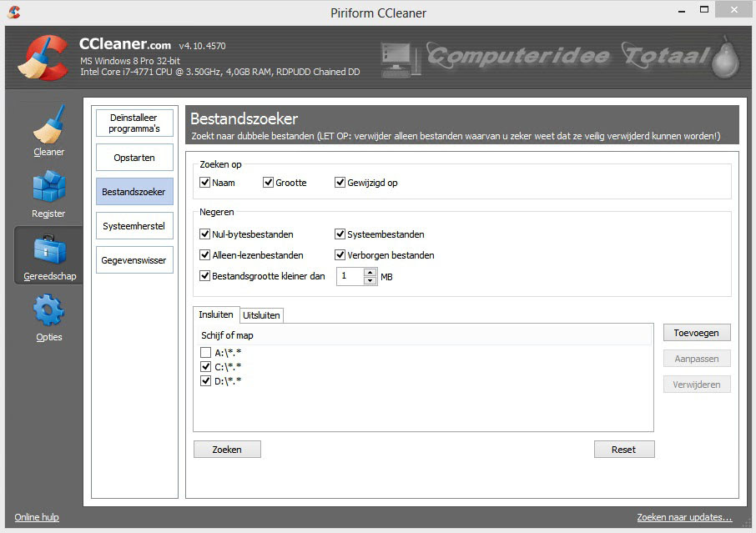Increase the file size MB value
Screen dimensions: 756x533
(x=370, y=272)
